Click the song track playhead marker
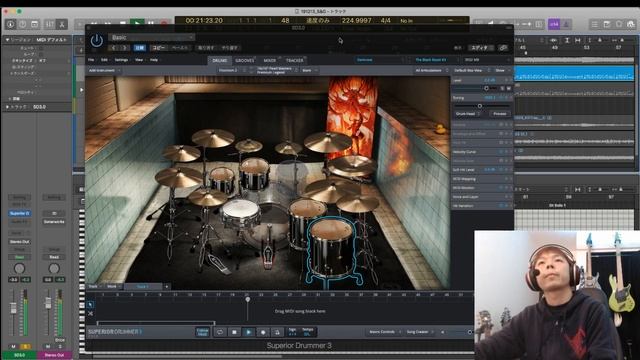Screen dimensions: 640x360 248,300
